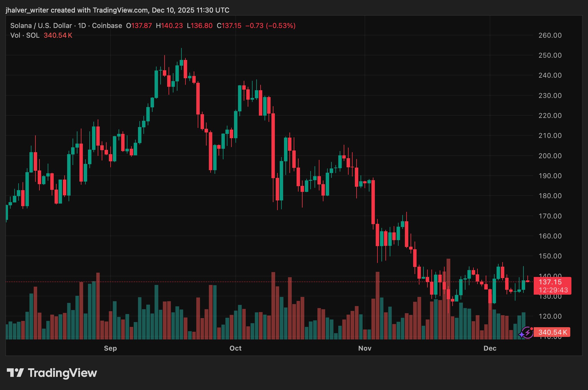588x390 pixels.
Task: Click the red 137.15 current price label
Action: pos(550,282)
